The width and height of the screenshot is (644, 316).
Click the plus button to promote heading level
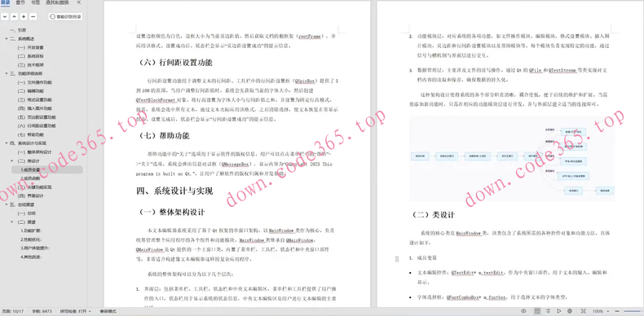coord(24,17)
